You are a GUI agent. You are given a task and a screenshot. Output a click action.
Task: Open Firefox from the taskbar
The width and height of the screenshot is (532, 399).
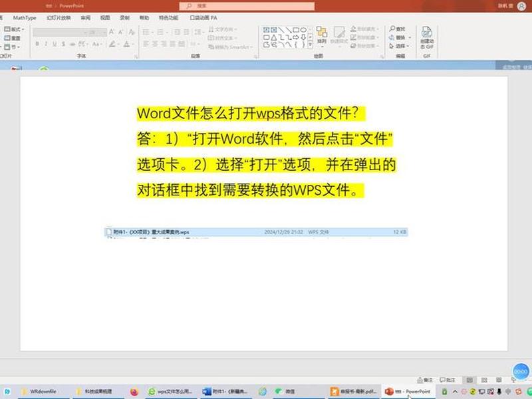click(x=134, y=392)
